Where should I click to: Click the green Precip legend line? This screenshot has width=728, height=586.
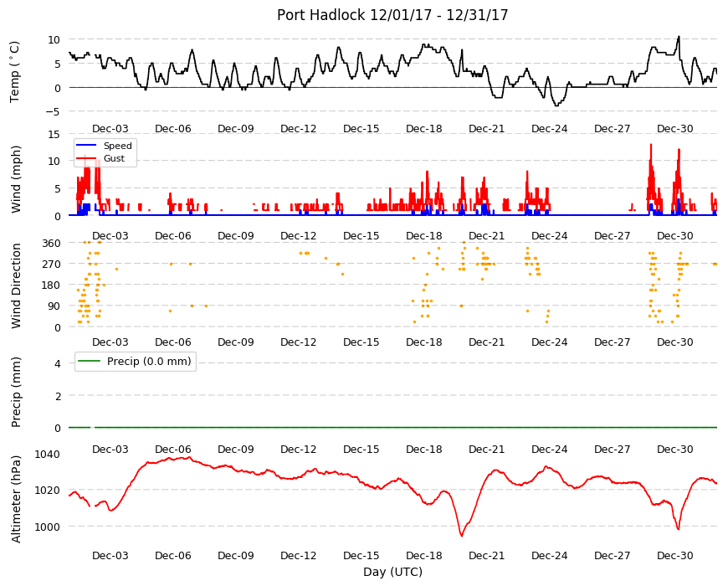90,361
